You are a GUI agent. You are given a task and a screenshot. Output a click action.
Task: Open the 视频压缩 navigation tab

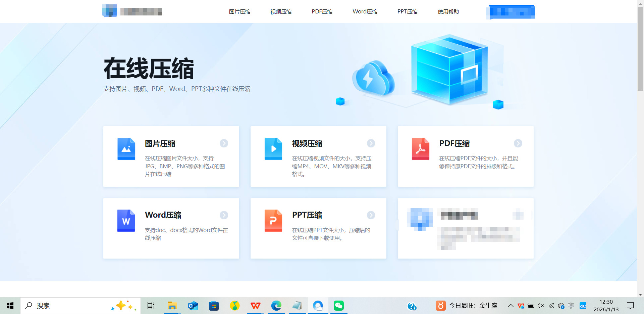pos(281,12)
